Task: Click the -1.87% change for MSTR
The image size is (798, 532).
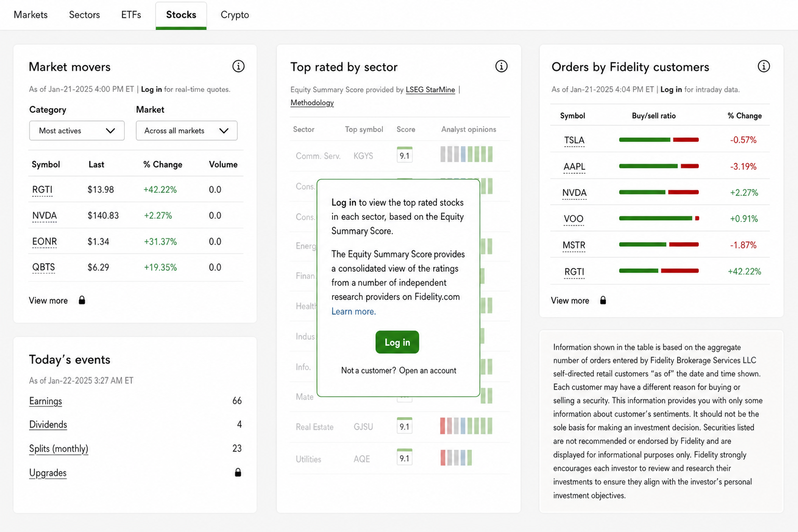Action: click(x=743, y=245)
